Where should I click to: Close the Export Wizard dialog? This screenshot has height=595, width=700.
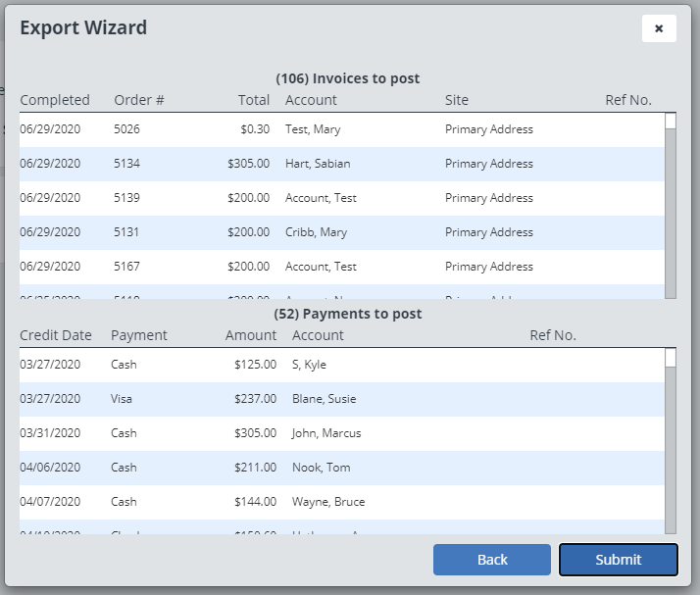(x=659, y=28)
